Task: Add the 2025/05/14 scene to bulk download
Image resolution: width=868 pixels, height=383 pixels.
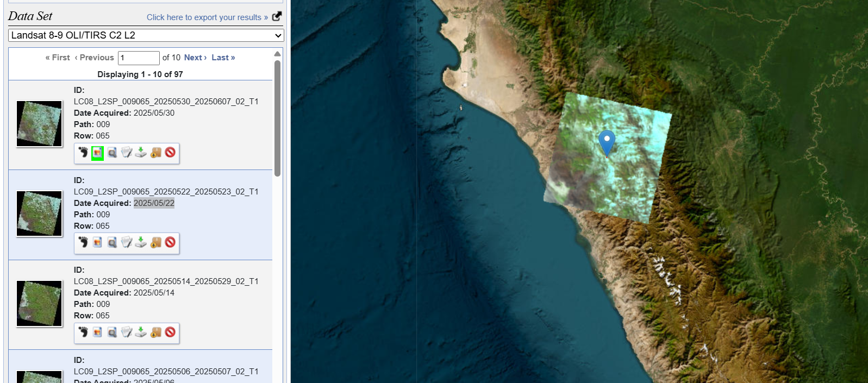Action: (156, 332)
